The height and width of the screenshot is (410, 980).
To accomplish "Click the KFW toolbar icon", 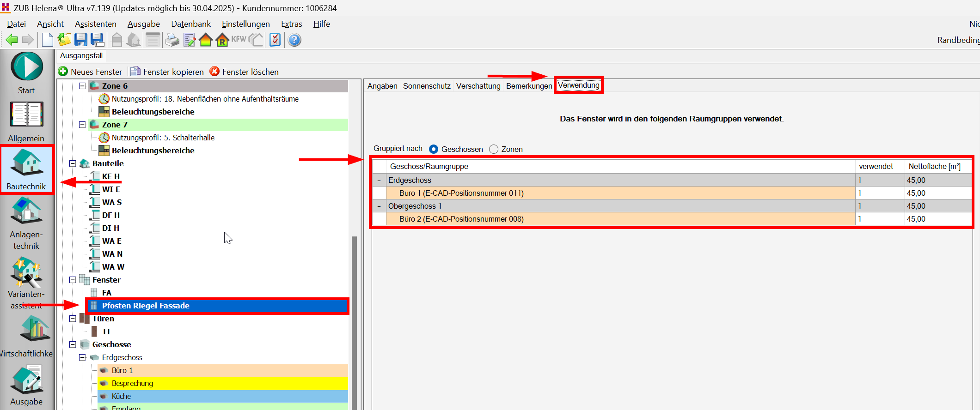I will coord(239,40).
